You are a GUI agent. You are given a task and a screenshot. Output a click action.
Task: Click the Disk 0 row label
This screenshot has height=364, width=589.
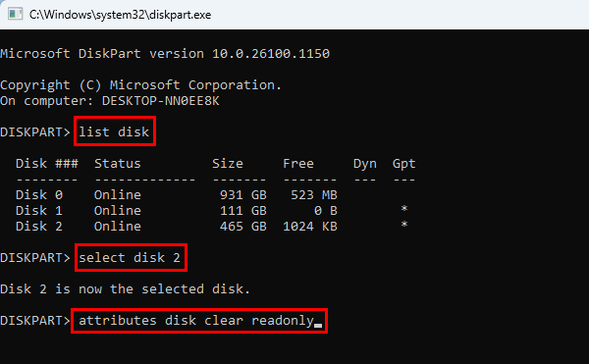click(x=39, y=195)
